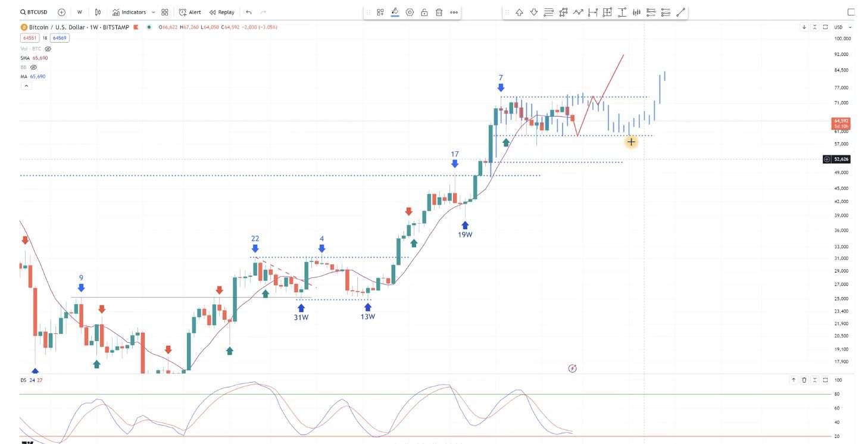The height and width of the screenshot is (444, 868).
Task: Select the blue arrow marker labeled 17
Action: coord(455,163)
